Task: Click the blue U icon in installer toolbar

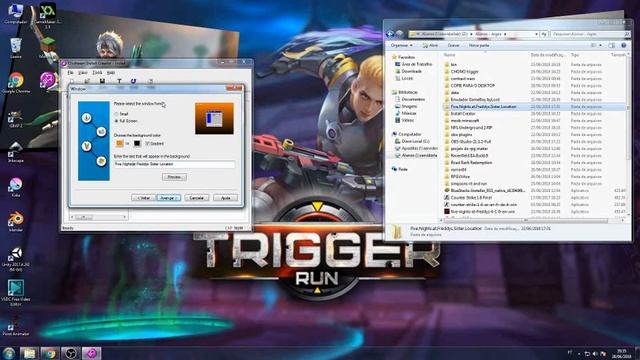Action: coord(133,81)
